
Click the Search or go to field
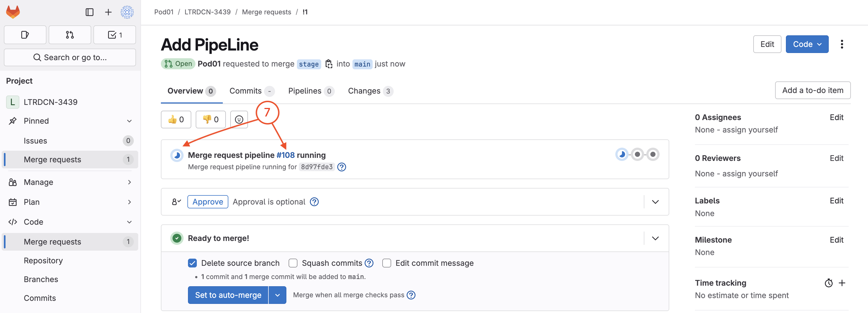tap(70, 58)
